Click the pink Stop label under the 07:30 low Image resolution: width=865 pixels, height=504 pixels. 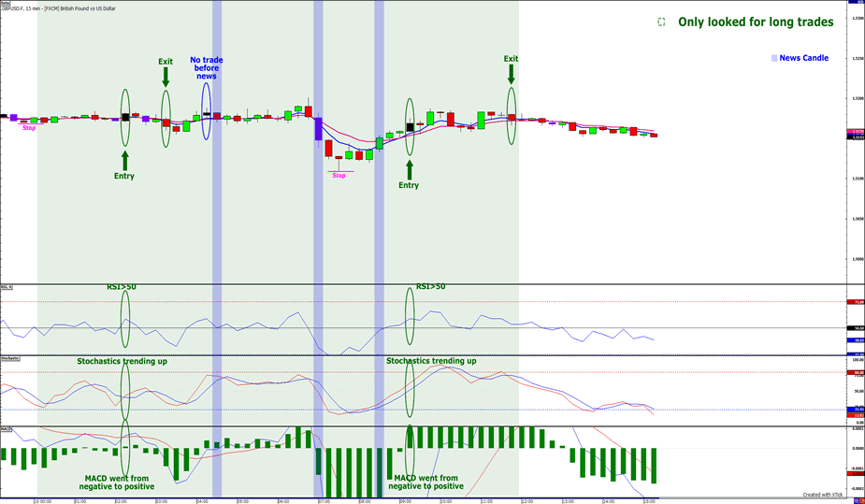(339, 176)
